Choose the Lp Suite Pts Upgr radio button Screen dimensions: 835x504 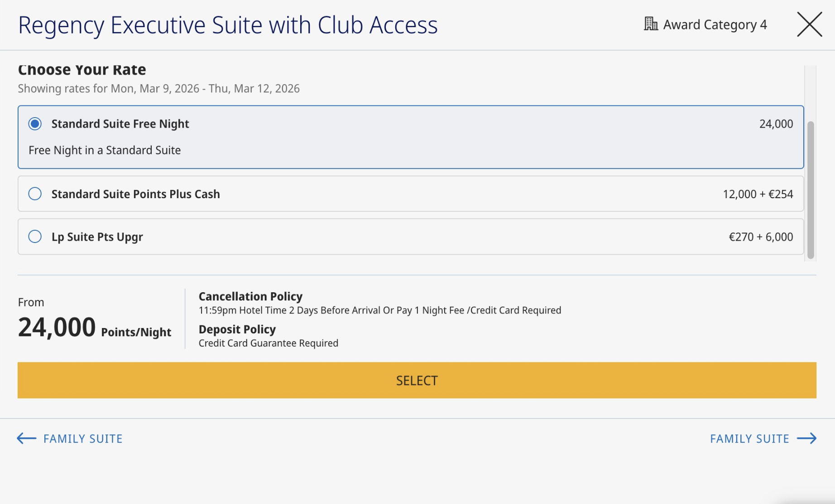35,237
